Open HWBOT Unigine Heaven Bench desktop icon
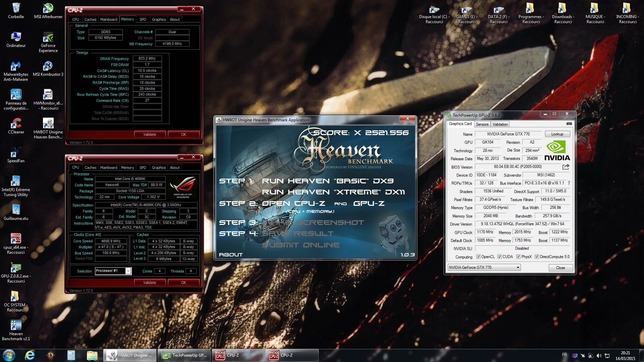 [x=48, y=129]
